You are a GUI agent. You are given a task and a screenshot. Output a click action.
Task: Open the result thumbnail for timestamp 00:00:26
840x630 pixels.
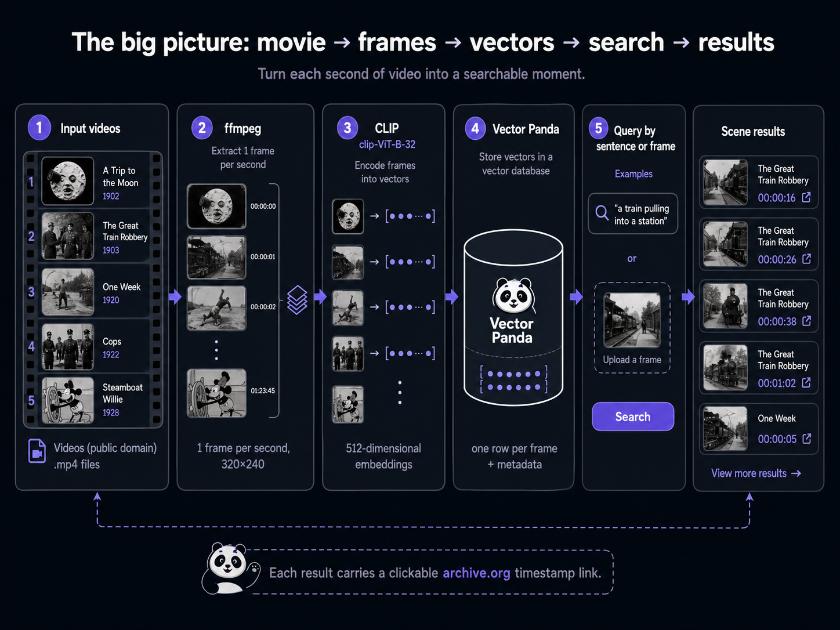pyautogui.click(x=725, y=244)
